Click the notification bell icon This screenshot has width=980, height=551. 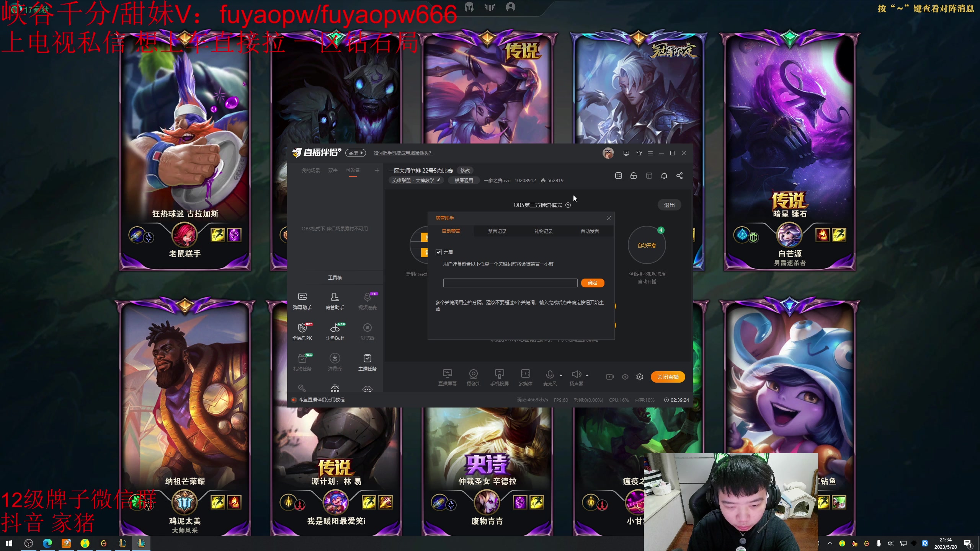(664, 176)
